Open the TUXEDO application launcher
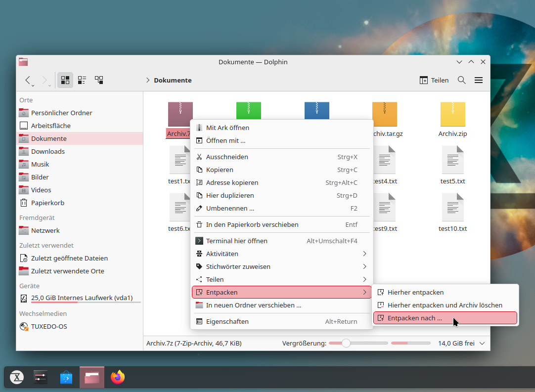 (x=17, y=377)
